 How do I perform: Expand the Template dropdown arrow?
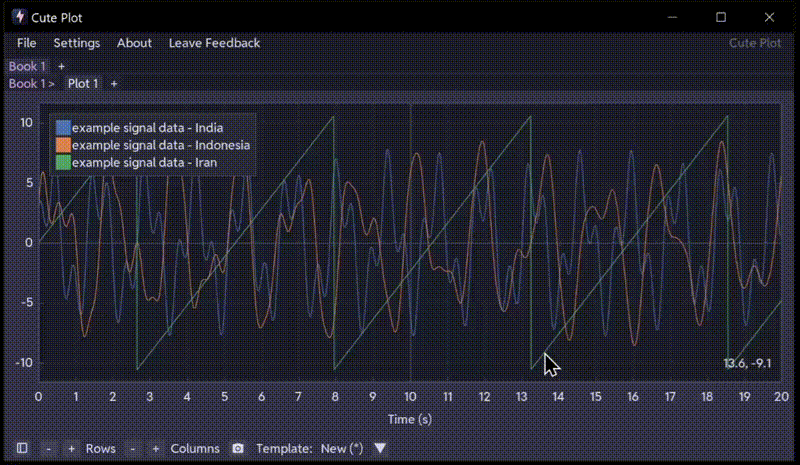pyautogui.click(x=380, y=448)
